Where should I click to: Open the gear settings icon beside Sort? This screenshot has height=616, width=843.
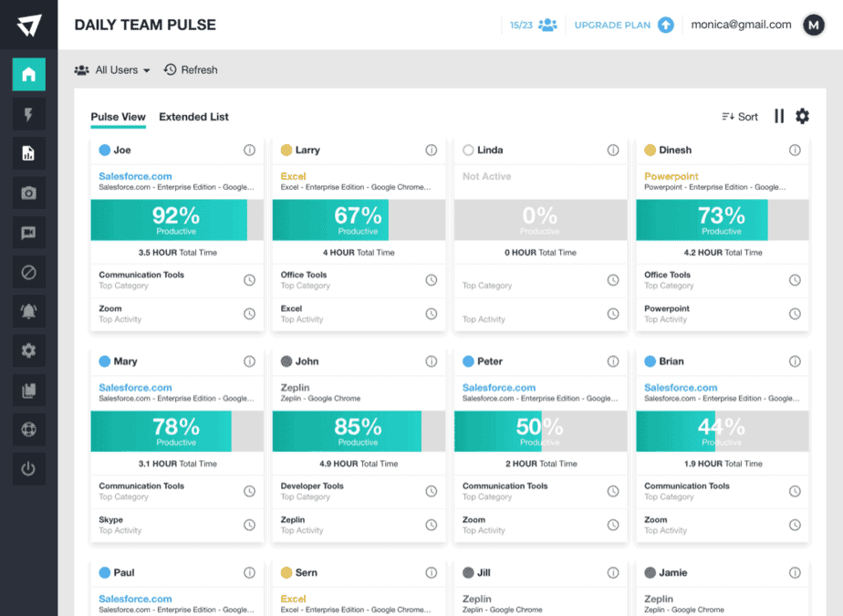pyautogui.click(x=802, y=117)
